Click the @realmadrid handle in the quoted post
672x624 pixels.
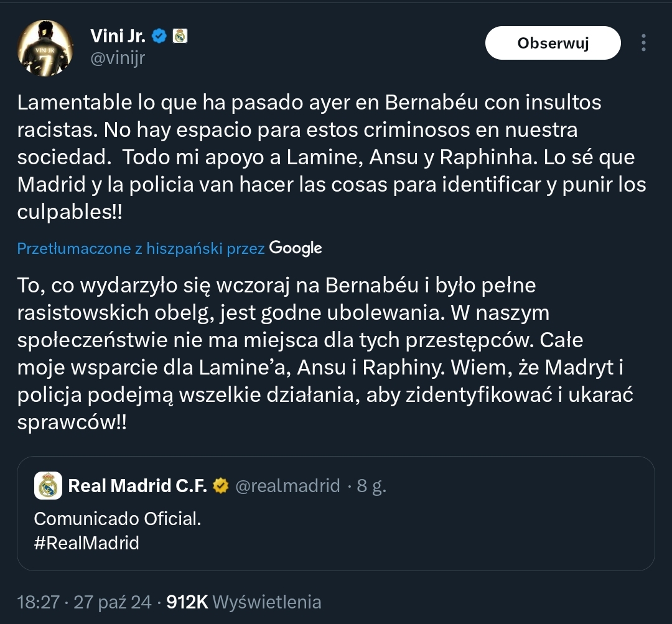[287, 485]
